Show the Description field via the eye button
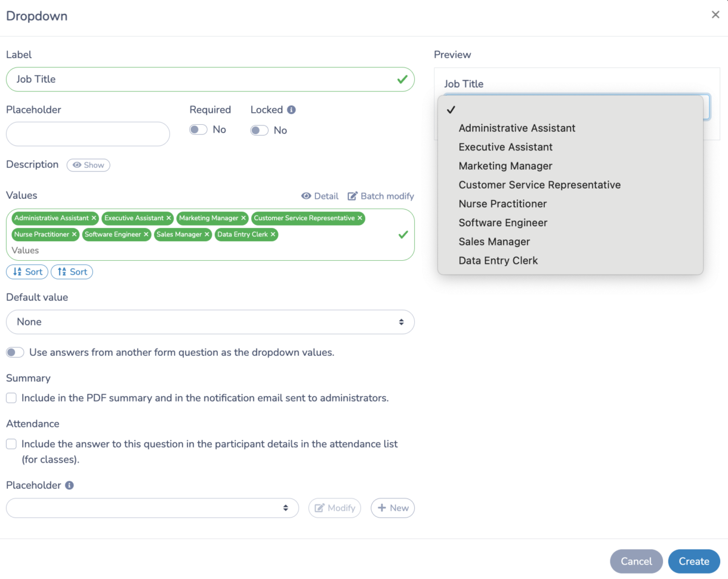The image size is (728, 579). tap(88, 165)
